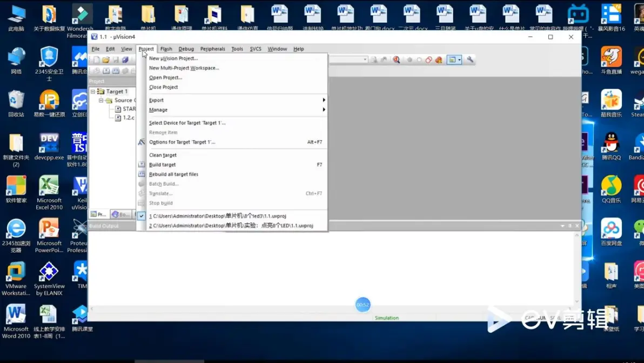Click the Disable All Breakpoints icon
The image size is (644, 363).
point(429,60)
